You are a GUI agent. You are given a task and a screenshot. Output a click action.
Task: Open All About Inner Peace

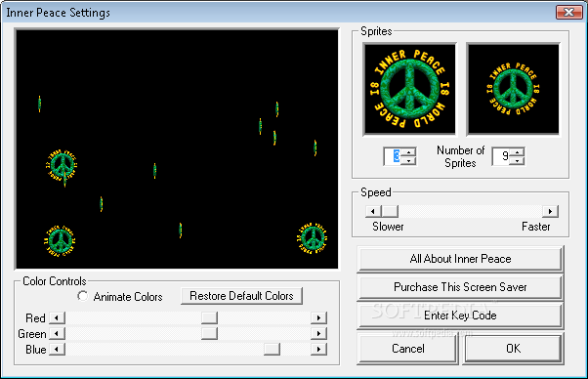pyautogui.click(x=460, y=259)
